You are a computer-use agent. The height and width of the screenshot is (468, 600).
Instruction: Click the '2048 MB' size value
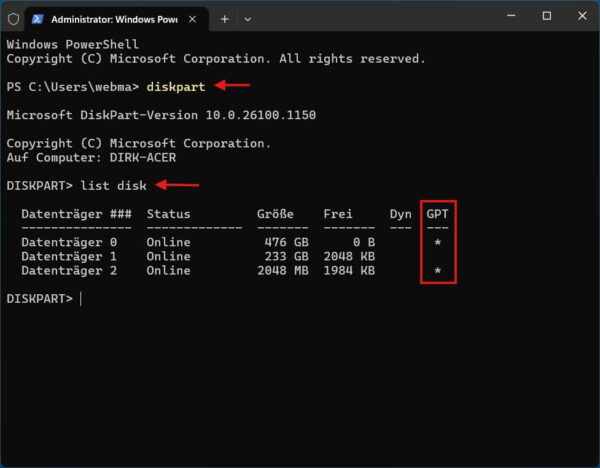coord(283,271)
